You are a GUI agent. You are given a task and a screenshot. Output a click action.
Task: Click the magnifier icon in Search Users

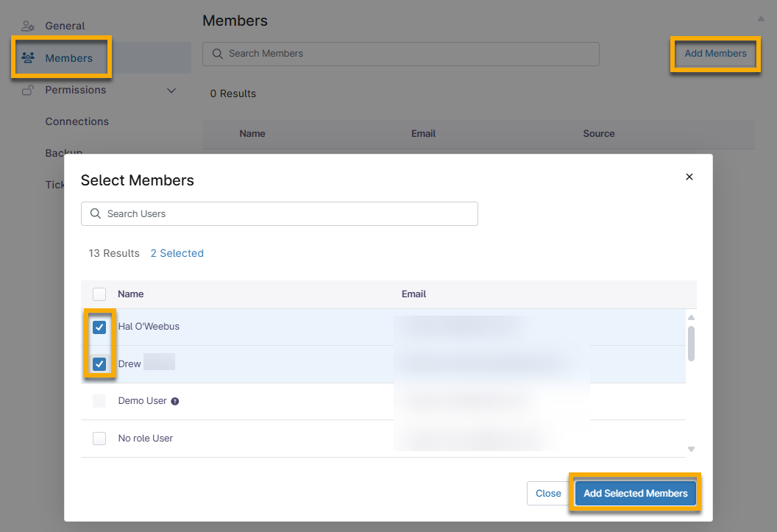tap(96, 213)
